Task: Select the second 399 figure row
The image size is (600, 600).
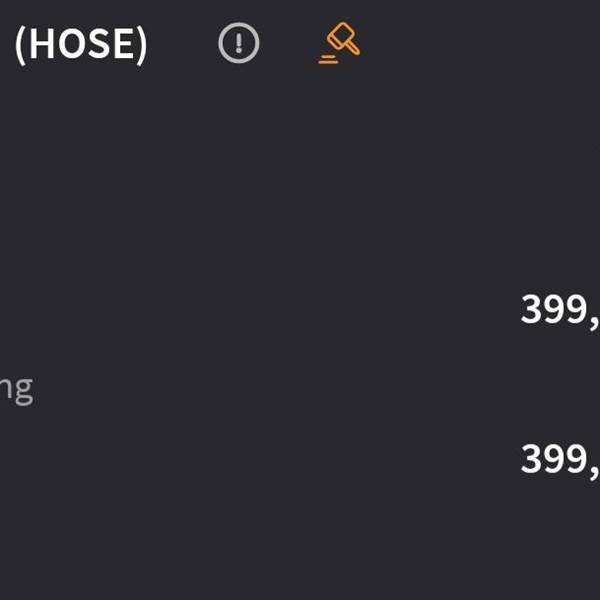Action: 558,459
